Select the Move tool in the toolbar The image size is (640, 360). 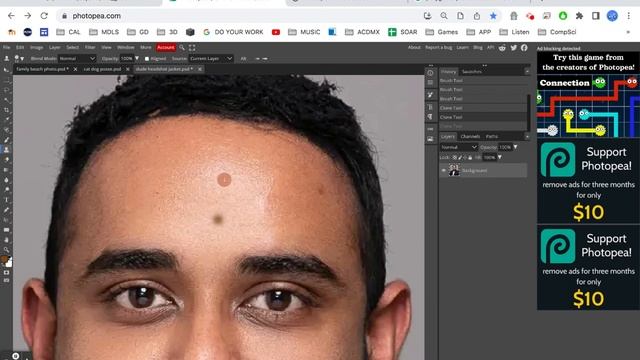[x=6, y=70]
